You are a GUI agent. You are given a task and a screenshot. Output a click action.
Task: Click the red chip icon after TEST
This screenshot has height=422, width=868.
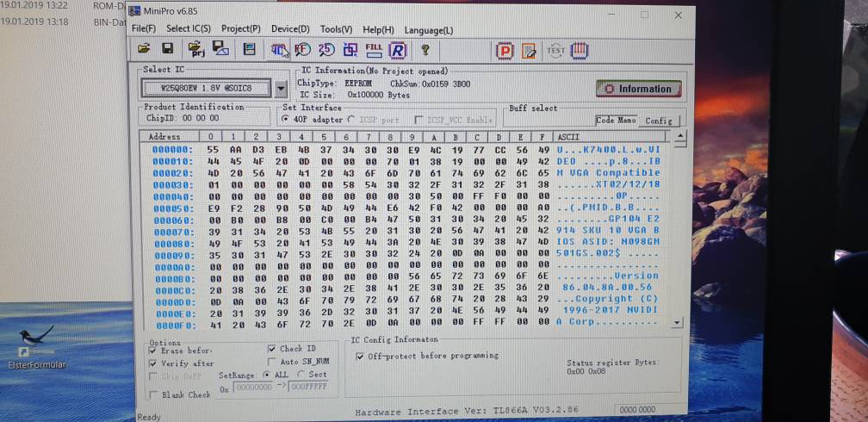579,51
